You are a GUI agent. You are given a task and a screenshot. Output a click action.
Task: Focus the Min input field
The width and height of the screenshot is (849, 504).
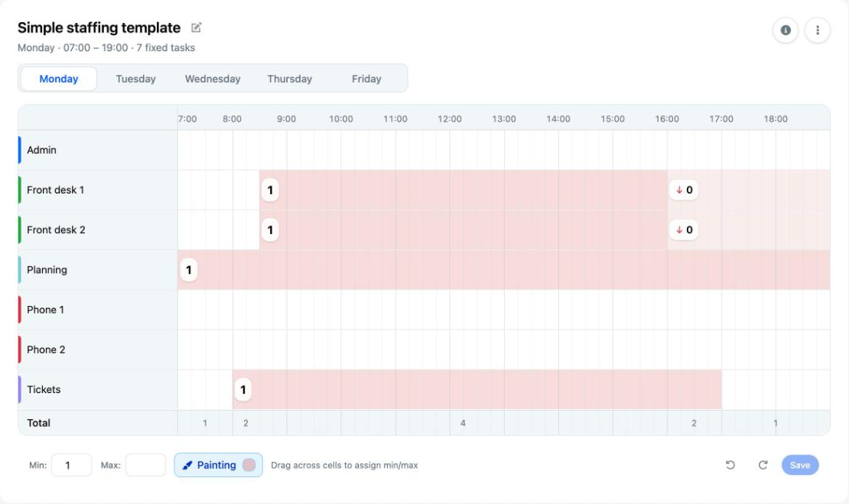(71, 465)
